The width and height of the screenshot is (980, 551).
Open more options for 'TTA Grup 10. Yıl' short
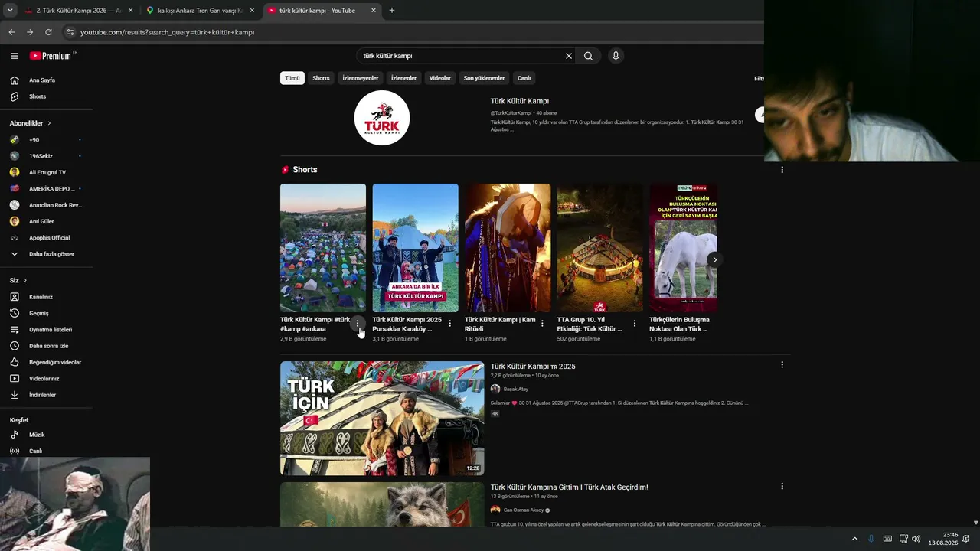point(635,324)
